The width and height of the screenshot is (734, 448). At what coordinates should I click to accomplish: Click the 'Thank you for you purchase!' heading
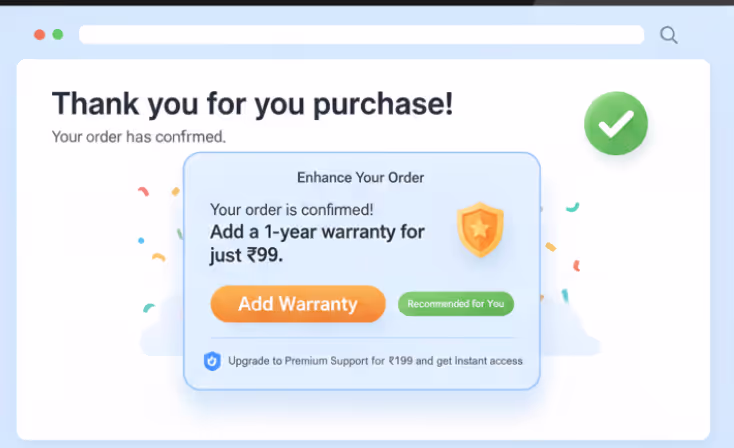pos(252,103)
